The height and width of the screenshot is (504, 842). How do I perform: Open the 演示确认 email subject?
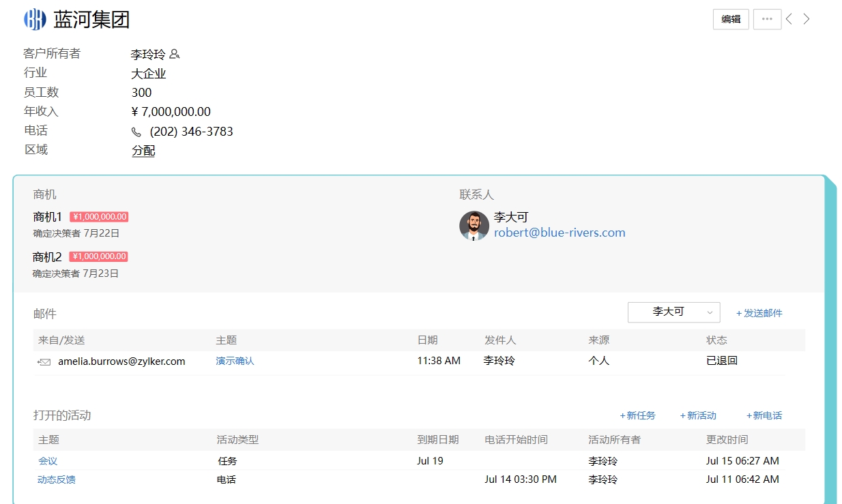[x=235, y=361]
